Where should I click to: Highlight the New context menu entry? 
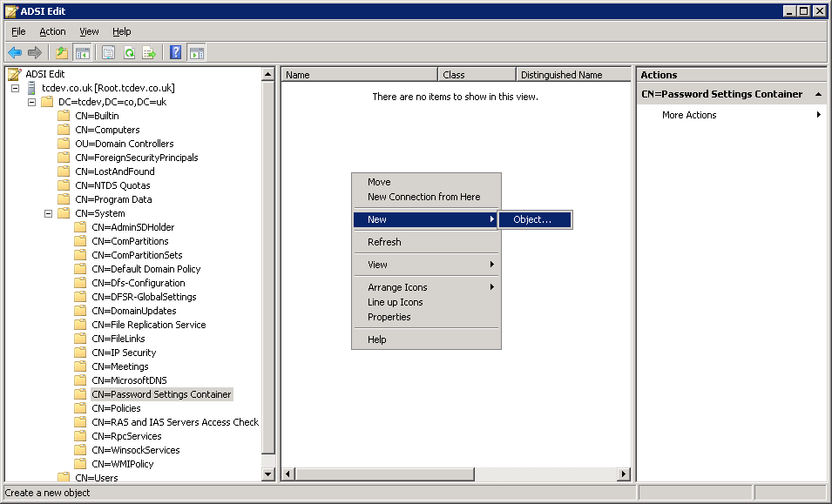click(x=427, y=219)
